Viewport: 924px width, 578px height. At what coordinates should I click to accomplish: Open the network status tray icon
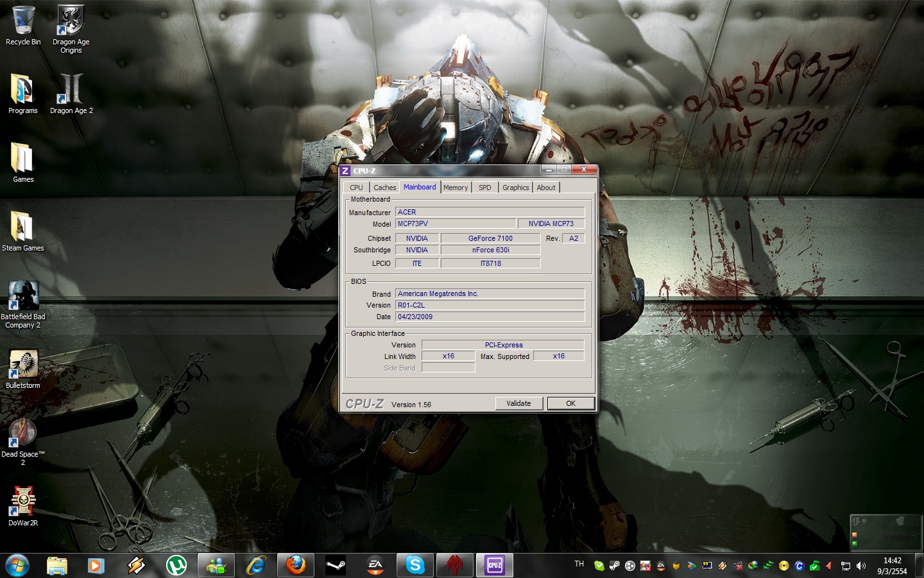[x=846, y=566]
